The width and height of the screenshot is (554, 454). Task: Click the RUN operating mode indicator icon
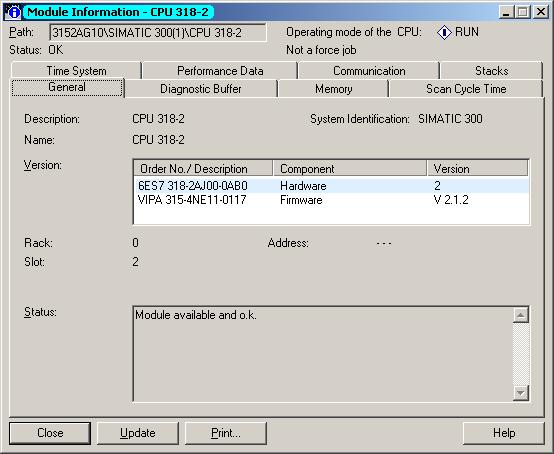(444, 33)
